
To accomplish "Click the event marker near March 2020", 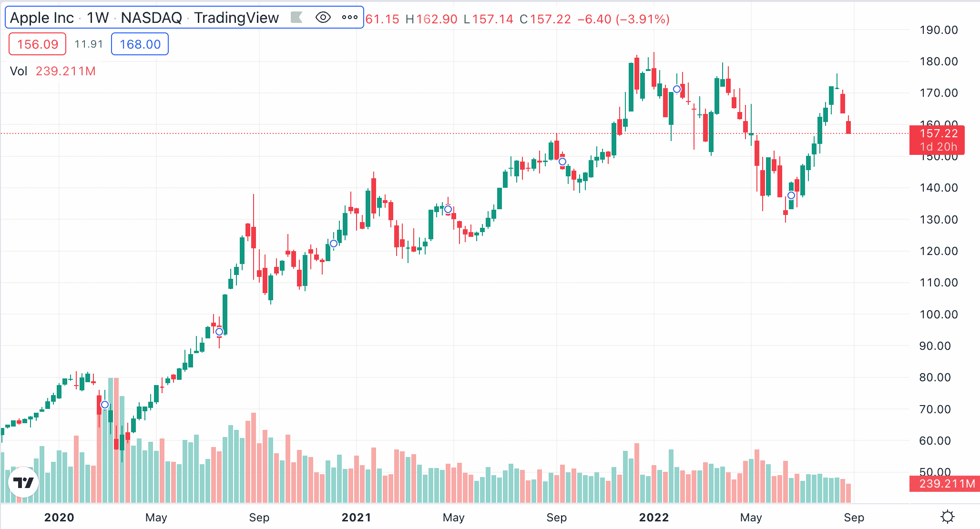I will click(x=105, y=405).
